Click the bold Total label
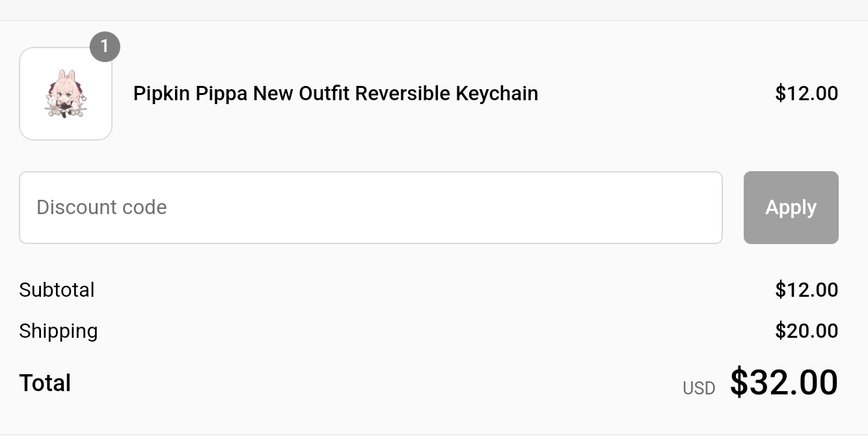 45,383
